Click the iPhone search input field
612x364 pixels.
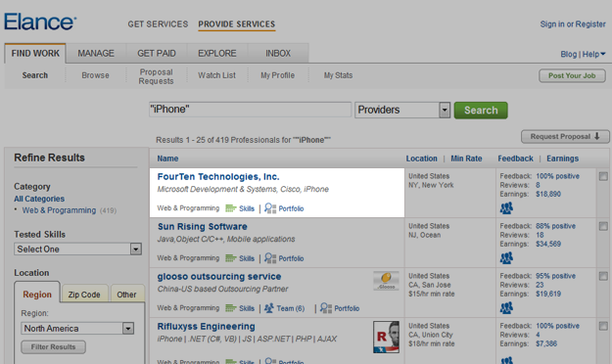pos(251,110)
